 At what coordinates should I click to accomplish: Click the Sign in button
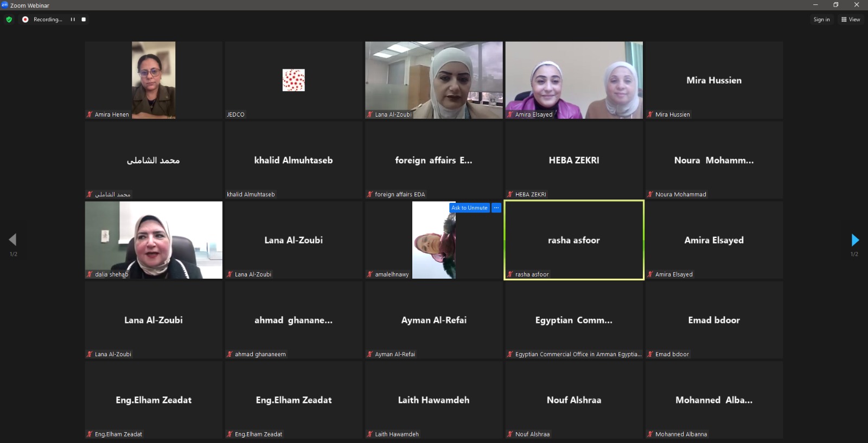click(821, 20)
